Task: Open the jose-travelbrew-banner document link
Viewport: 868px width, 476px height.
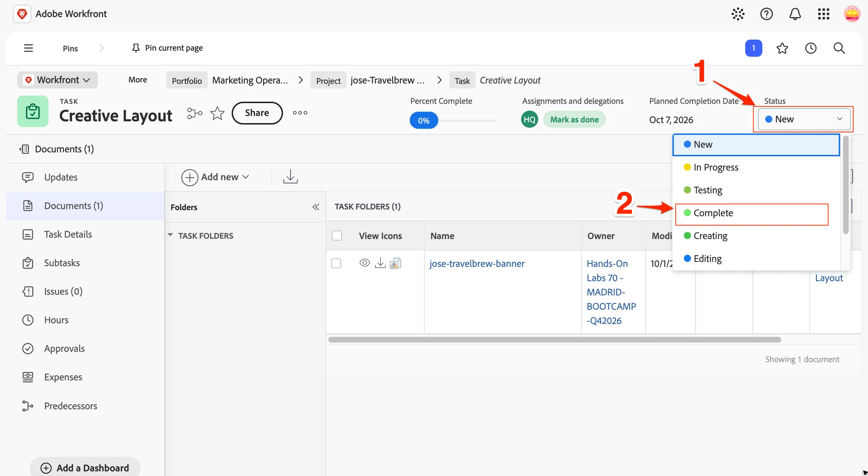Action: click(477, 264)
